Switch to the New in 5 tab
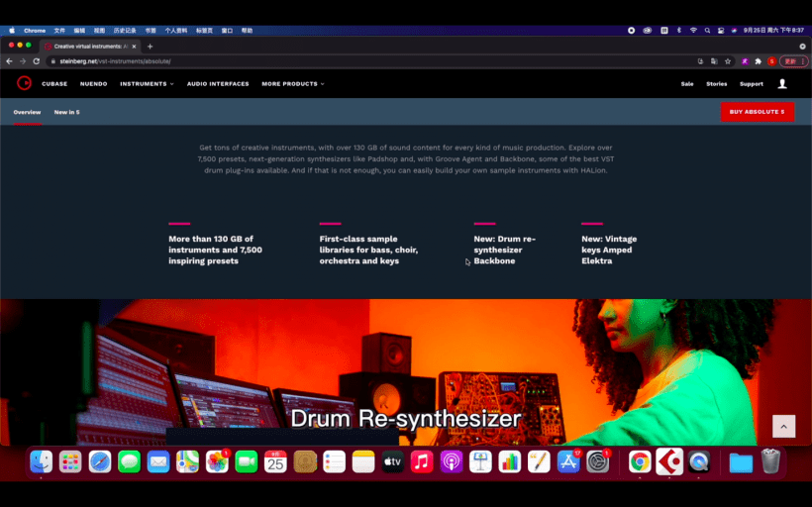 pos(66,112)
